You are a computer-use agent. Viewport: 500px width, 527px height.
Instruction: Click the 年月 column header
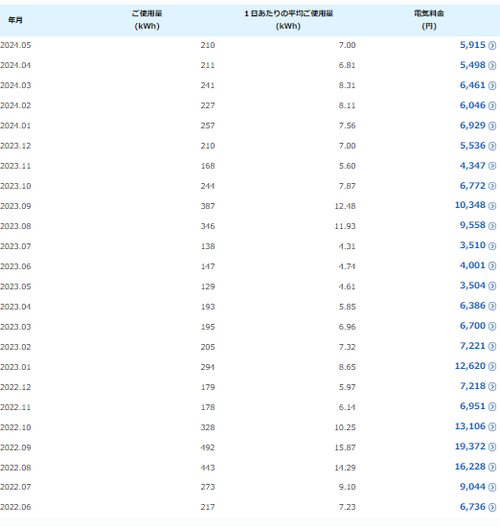[x=15, y=20]
